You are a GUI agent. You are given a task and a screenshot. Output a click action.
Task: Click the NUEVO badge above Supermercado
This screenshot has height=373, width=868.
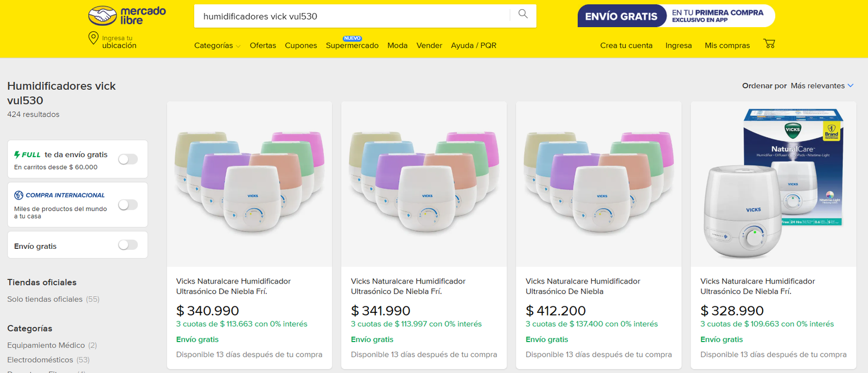[x=352, y=38]
